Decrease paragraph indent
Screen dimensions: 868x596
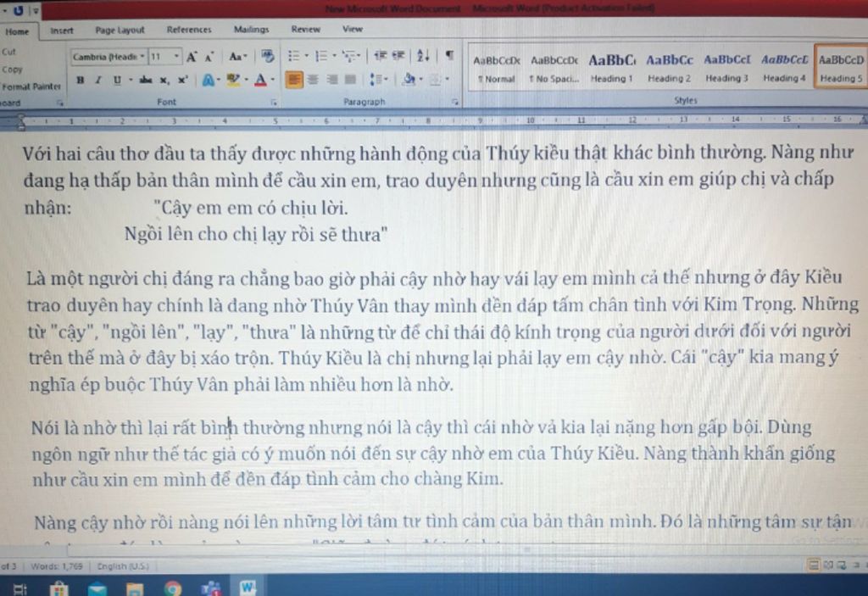point(380,55)
